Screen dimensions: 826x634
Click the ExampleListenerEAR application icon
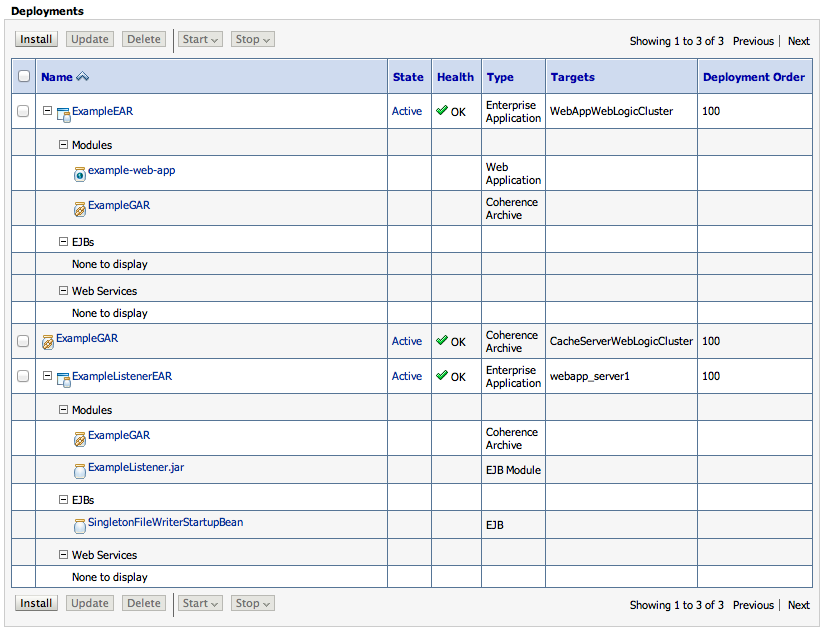point(63,380)
